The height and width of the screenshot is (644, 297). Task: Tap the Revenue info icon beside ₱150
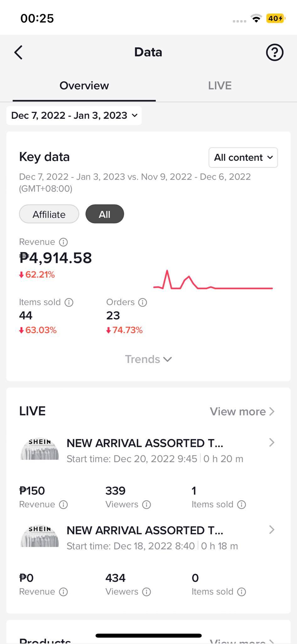(x=63, y=504)
